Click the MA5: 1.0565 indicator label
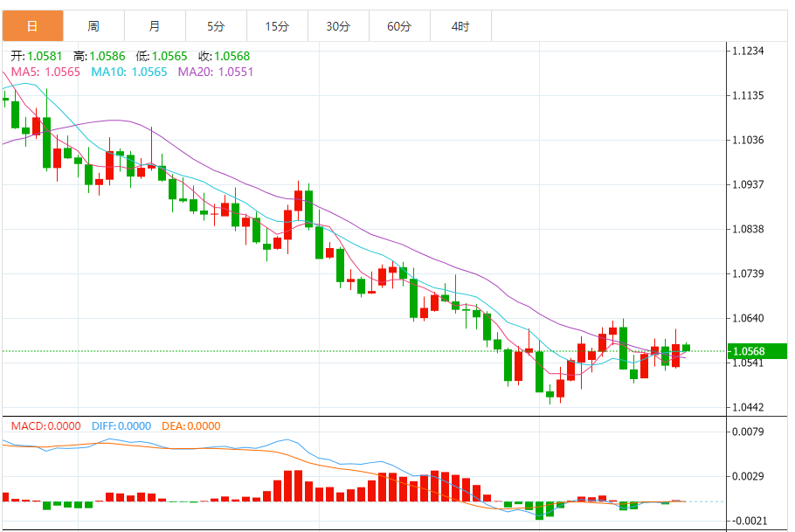Screen dimensions: 795x532 coord(45,72)
